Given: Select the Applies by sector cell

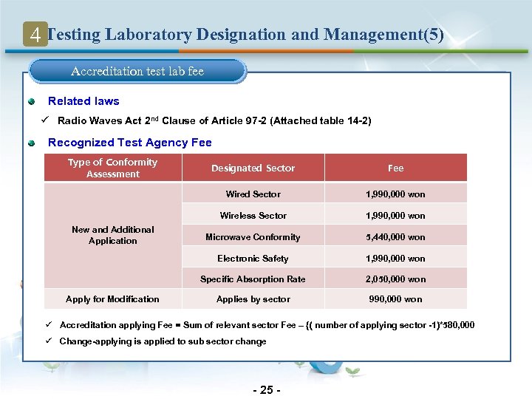Looking at the screenshot, I should click(253, 299).
